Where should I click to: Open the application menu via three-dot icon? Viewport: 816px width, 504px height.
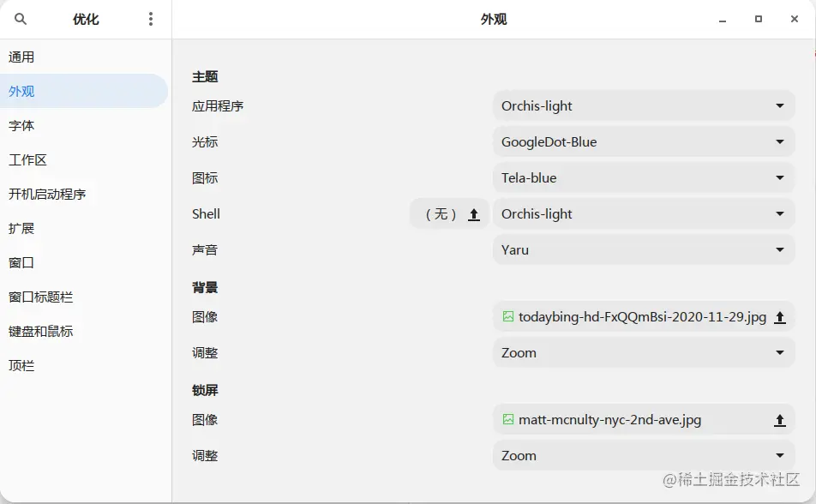151,19
